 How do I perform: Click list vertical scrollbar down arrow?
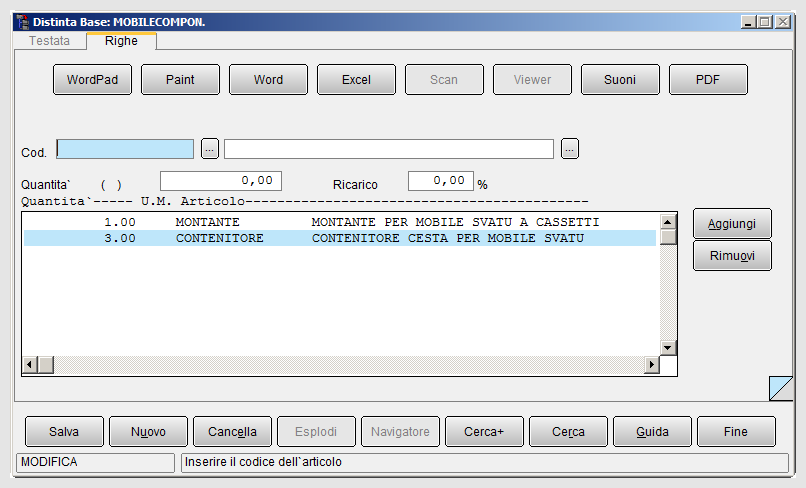point(668,348)
